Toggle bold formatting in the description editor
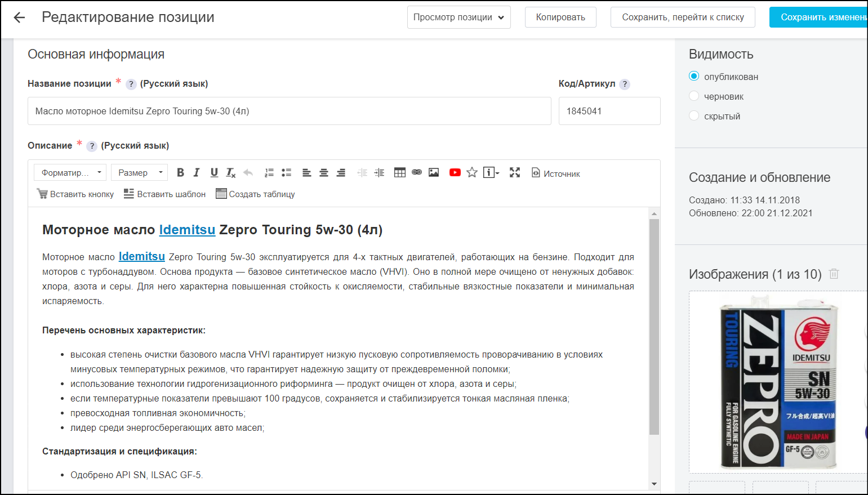868x495 pixels. (x=180, y=172)
